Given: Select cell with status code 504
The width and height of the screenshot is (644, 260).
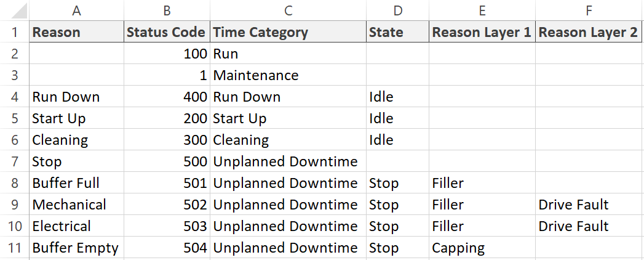Looking at the screenshot, I should (167, 248).
